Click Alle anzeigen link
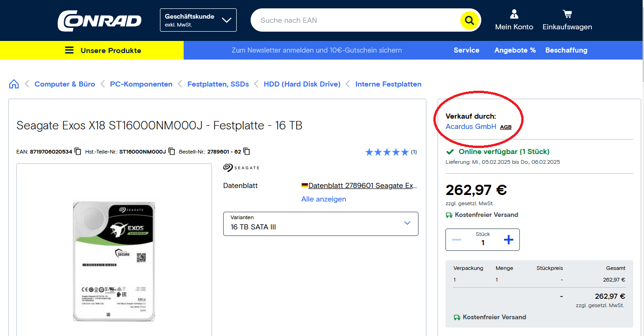This screenshot has width=644, height=336. pos(324,199)
